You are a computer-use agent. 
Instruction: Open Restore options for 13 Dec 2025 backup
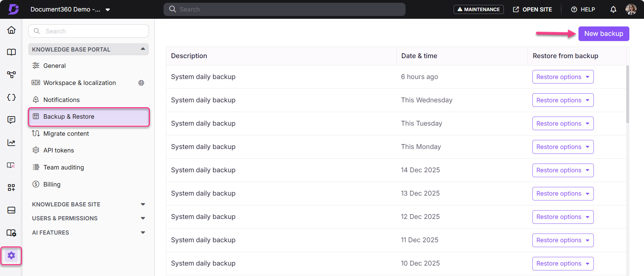(563, 194)
